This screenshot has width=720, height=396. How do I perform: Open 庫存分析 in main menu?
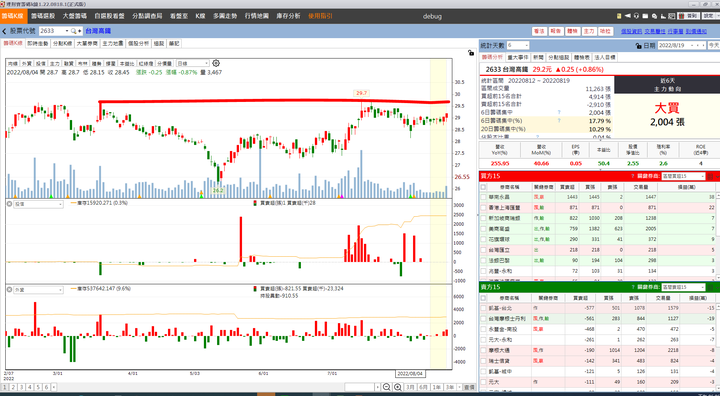click(x=288, y=16)
